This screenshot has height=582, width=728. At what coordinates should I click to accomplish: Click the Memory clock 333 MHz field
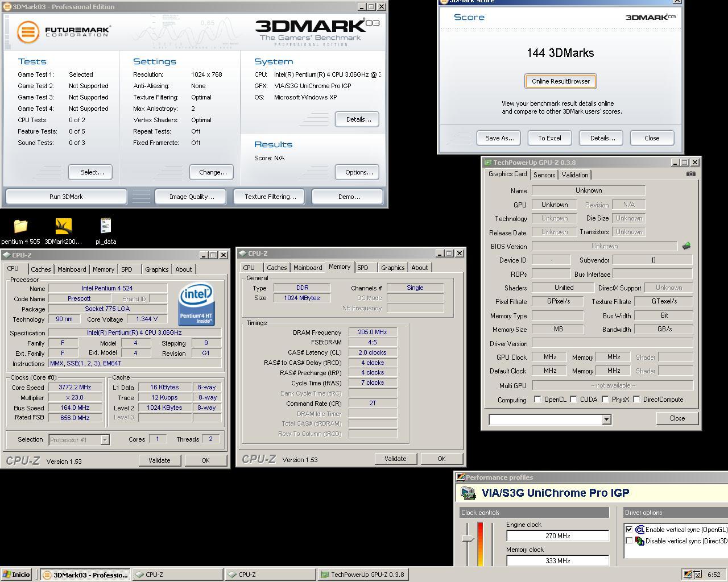pos(557,561)
